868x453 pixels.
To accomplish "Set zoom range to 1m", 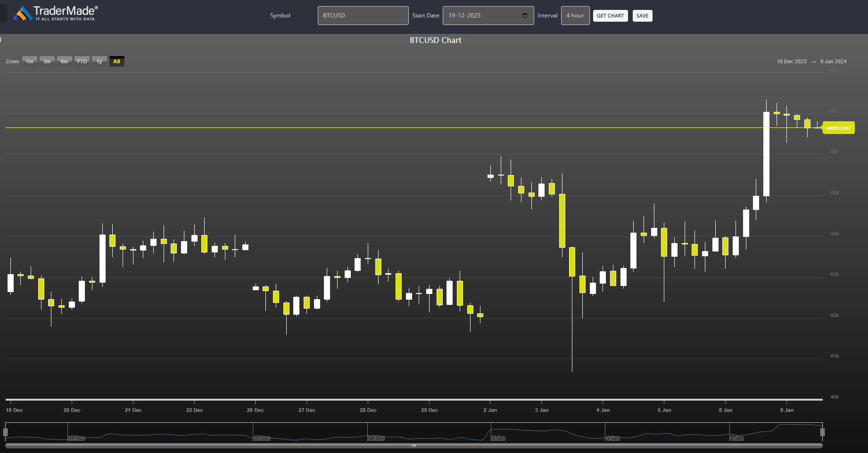I will pos(30,61).
